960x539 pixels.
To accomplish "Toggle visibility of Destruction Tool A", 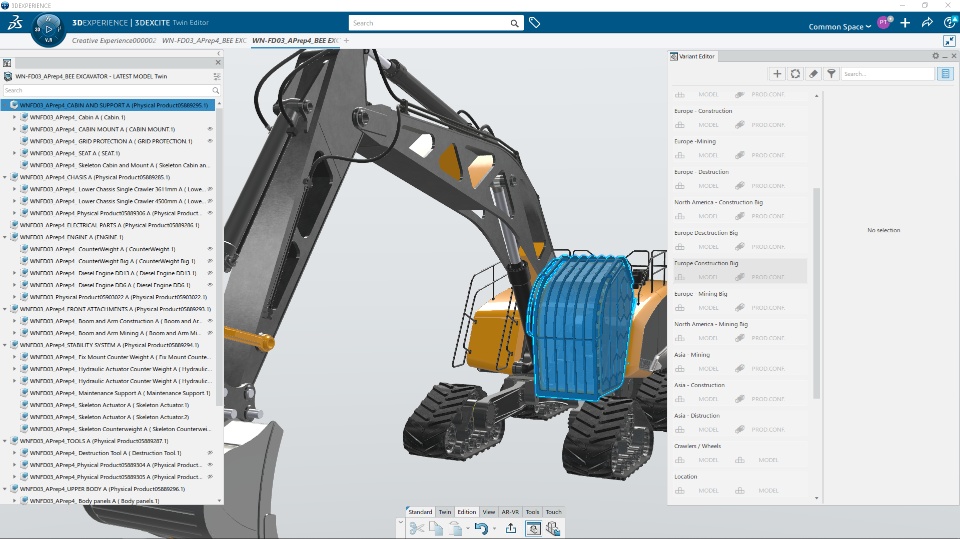I will pyautogui.click(x=210, y=453).
